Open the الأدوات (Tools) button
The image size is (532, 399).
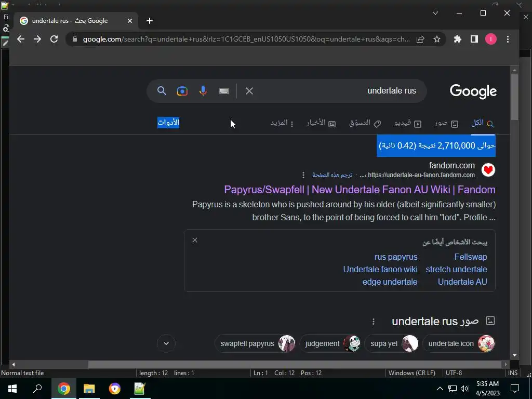(168, 123)
